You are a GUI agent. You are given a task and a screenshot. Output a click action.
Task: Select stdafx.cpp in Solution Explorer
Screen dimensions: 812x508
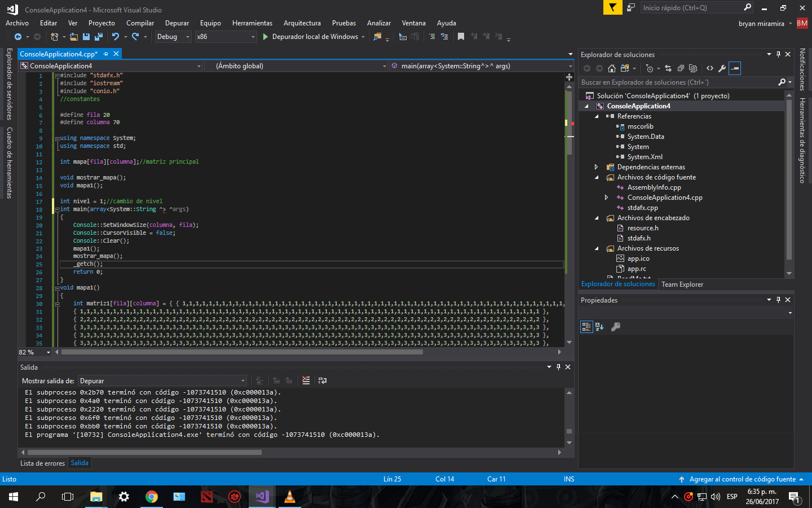coord(642,208)
